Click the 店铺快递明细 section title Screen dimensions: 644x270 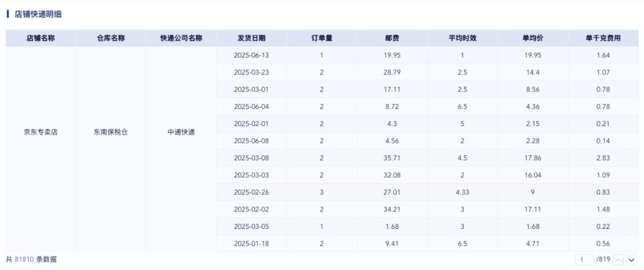point(38,14)
